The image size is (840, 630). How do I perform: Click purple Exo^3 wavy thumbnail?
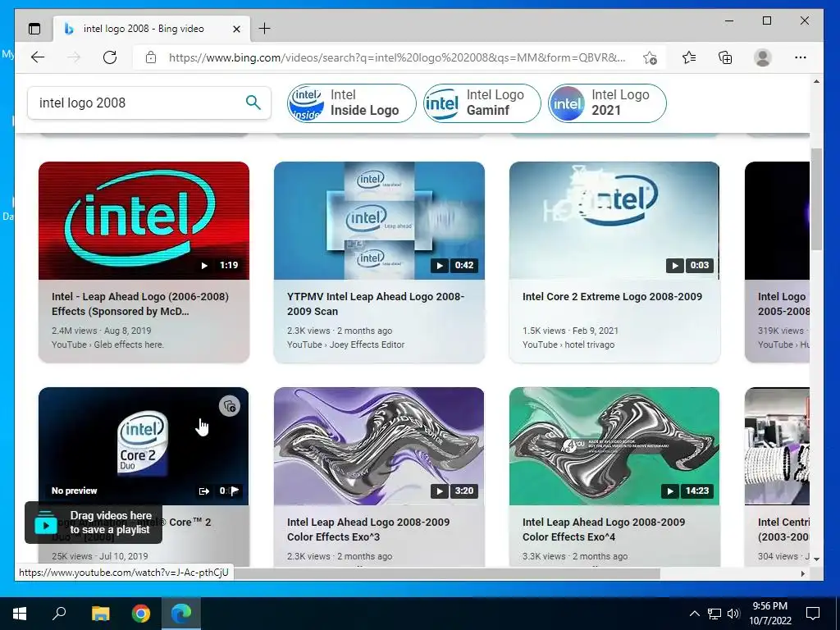[x=379, y=445]
